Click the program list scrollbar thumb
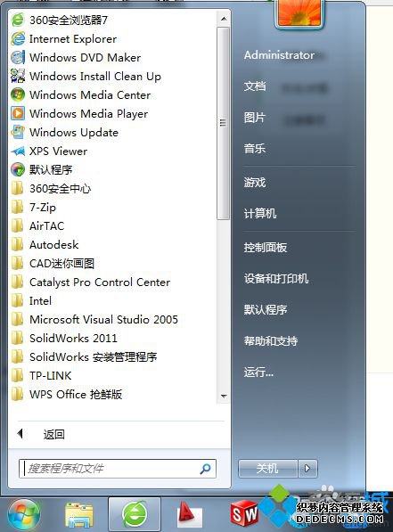This screenshot has width=393, height=532. (x=223, y=123)
